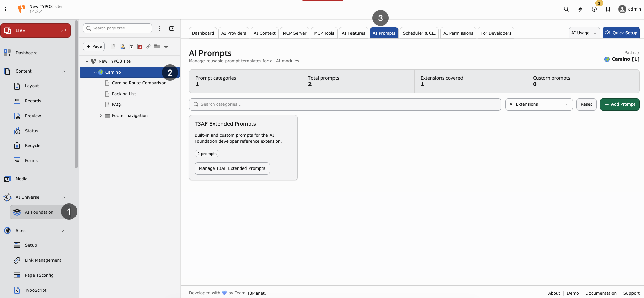Collapse the AI Universe module group

64,197
